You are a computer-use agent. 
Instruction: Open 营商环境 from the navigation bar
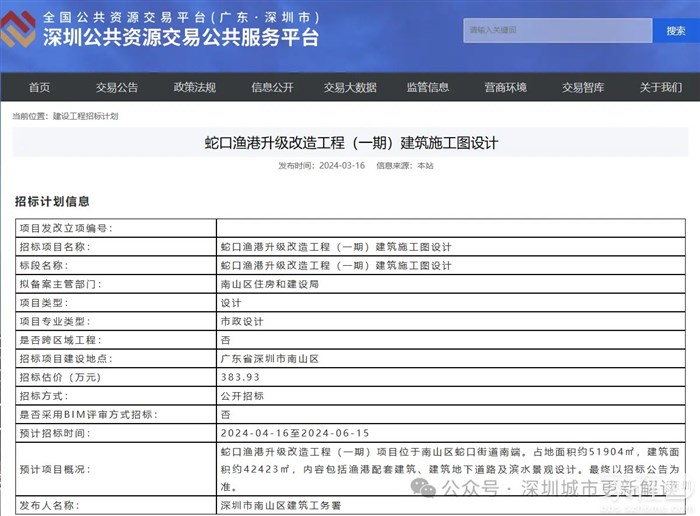click(x=505, y=87)
